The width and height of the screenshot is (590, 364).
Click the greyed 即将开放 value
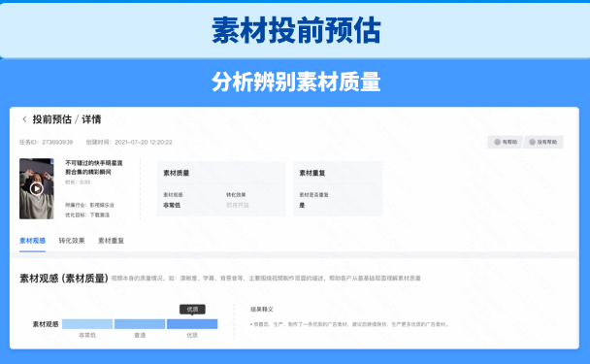pyautogui.click(x=238, y=205)
